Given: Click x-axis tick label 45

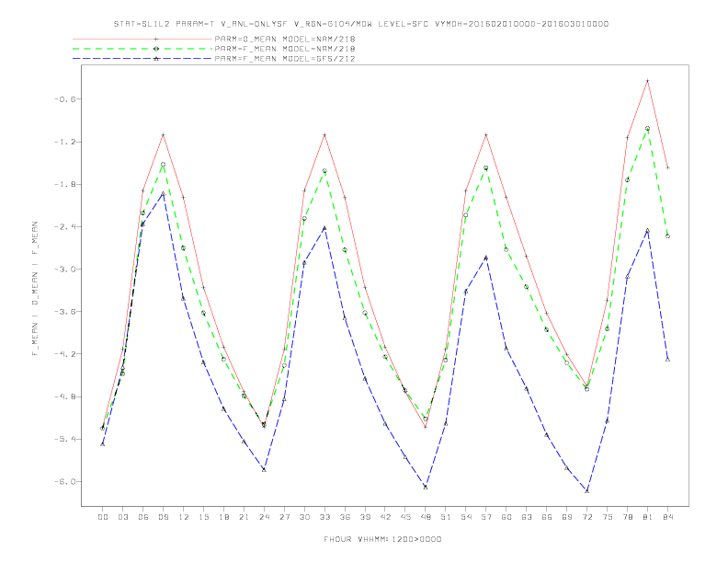Looking at the screenshot, I should (405, 517).
